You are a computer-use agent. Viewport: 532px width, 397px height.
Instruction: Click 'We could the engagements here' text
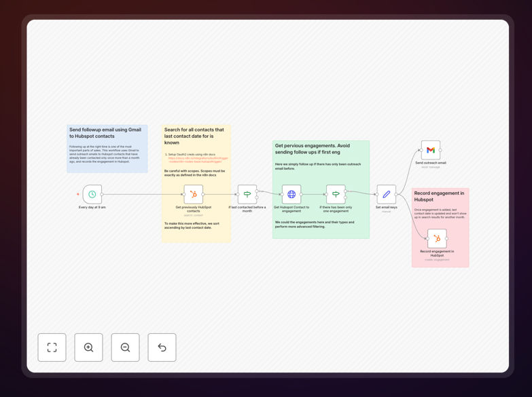315,224
